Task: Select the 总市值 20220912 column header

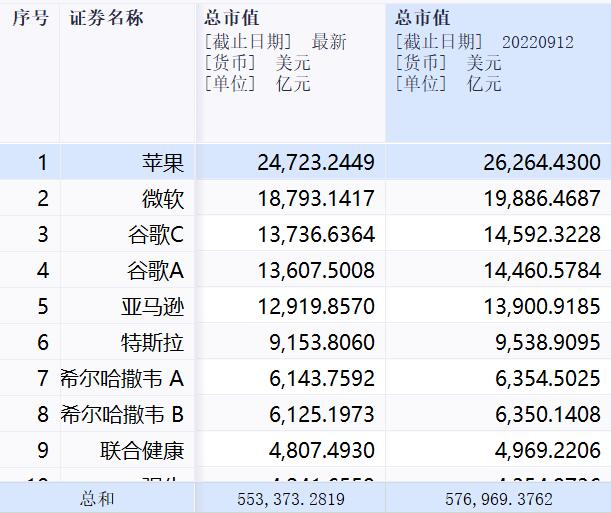Action: [x=498, y=73]
